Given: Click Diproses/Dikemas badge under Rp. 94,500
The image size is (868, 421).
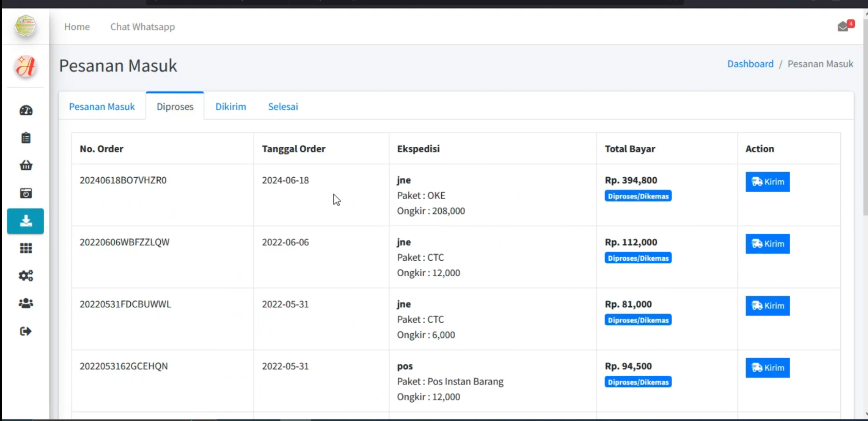Looking at the screenshot, I should 638,382.
